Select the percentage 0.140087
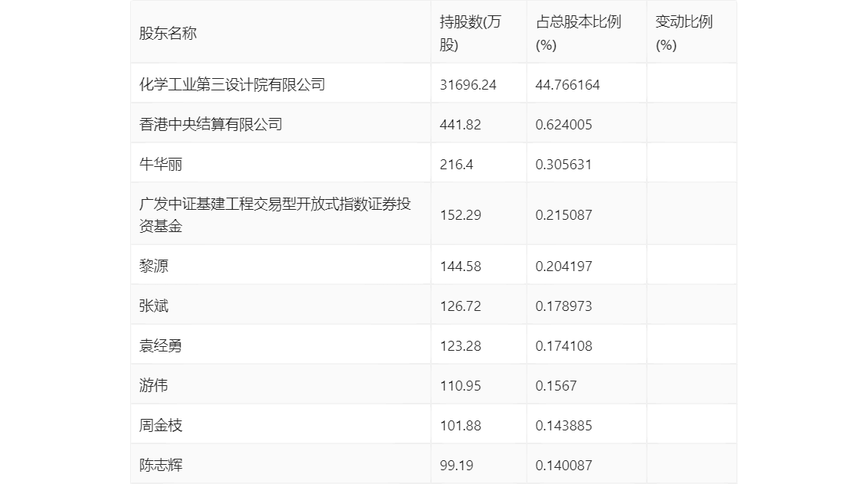 coord(563,466)
